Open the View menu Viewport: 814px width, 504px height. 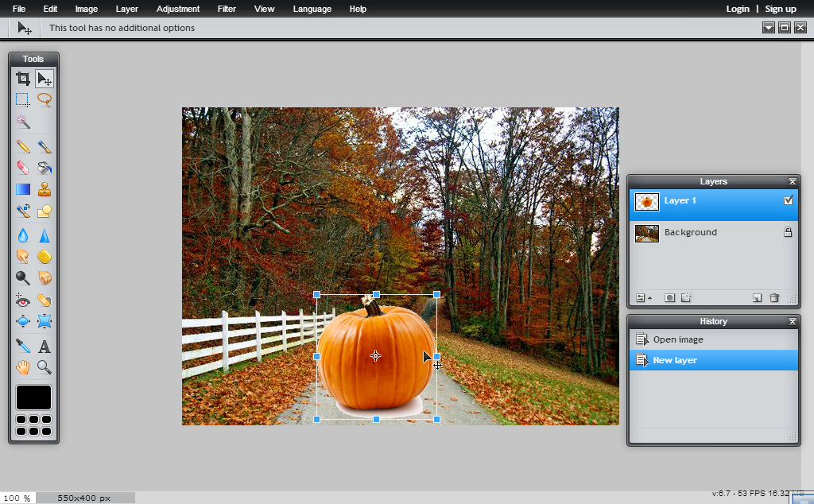coord(264,9)
